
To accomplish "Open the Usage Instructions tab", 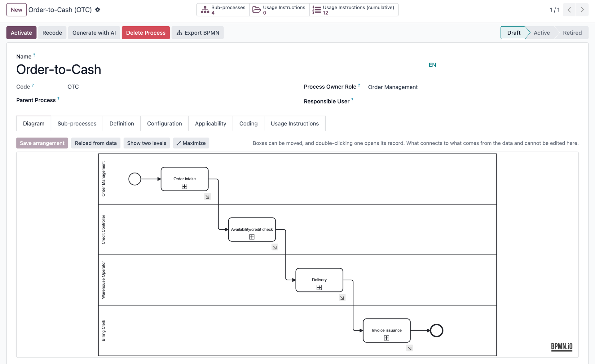I will tap(295, 123).
